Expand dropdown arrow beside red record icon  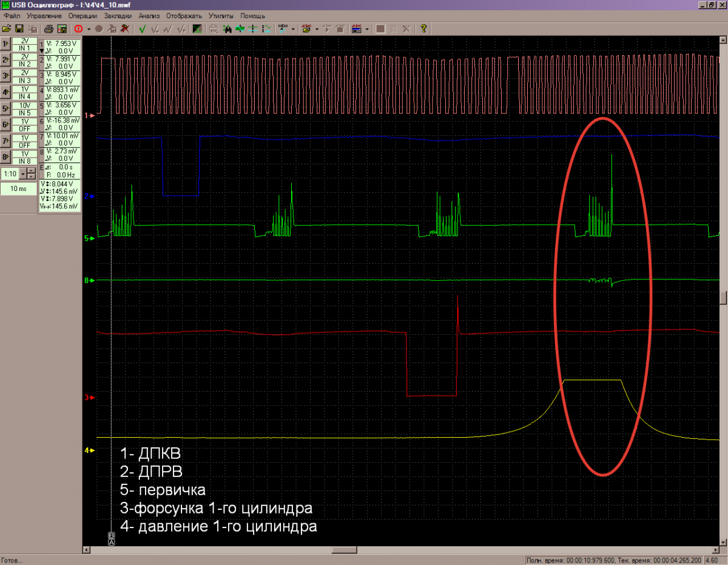[x=89, y=28]
